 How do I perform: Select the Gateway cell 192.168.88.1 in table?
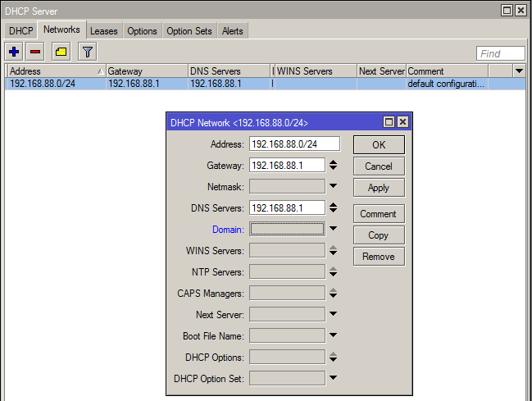point(147,84)
